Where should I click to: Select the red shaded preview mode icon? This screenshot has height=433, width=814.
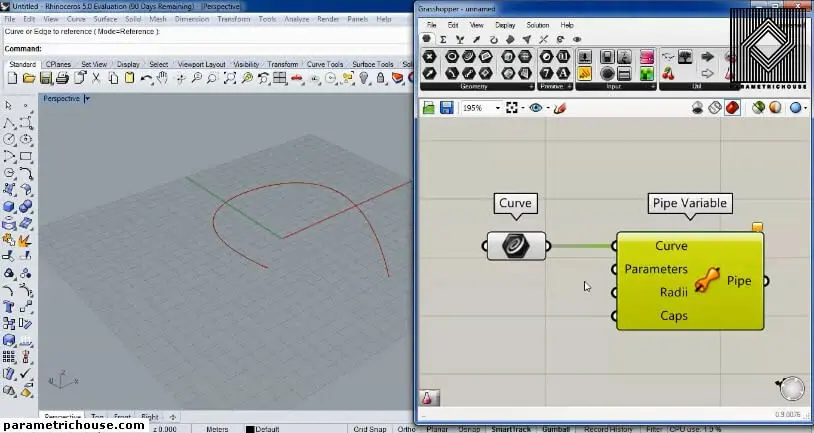pos(733,107)
